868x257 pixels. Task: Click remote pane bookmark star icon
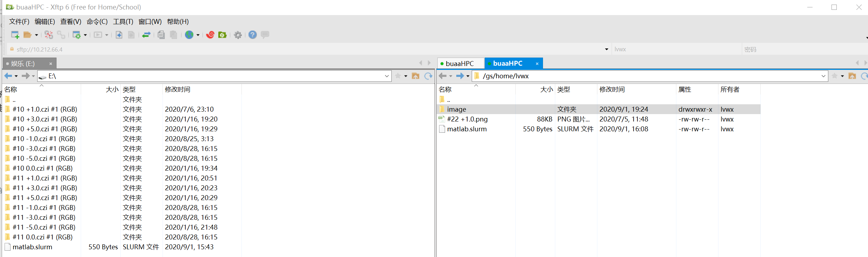coord(835,76)
